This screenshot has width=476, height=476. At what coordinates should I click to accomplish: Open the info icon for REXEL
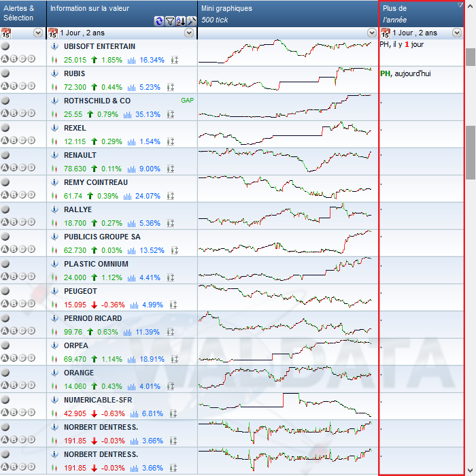(x=54, y=128)
